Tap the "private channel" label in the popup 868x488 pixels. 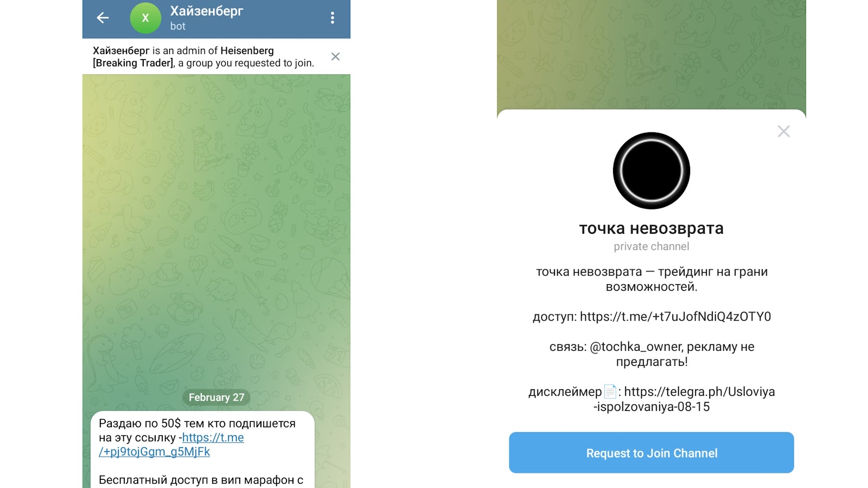[652, 246]
